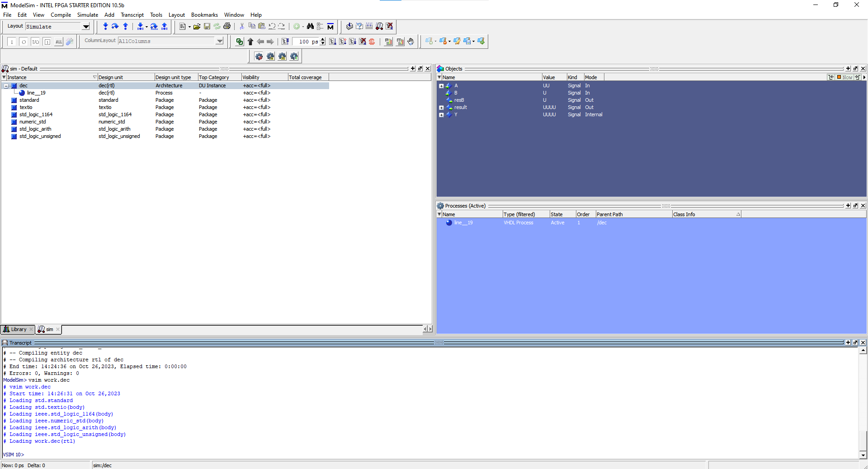Click the Step Over curved arrow icon
Viewport: 868px width, 469px height.
pyautogui.click(x=115, y=27)
